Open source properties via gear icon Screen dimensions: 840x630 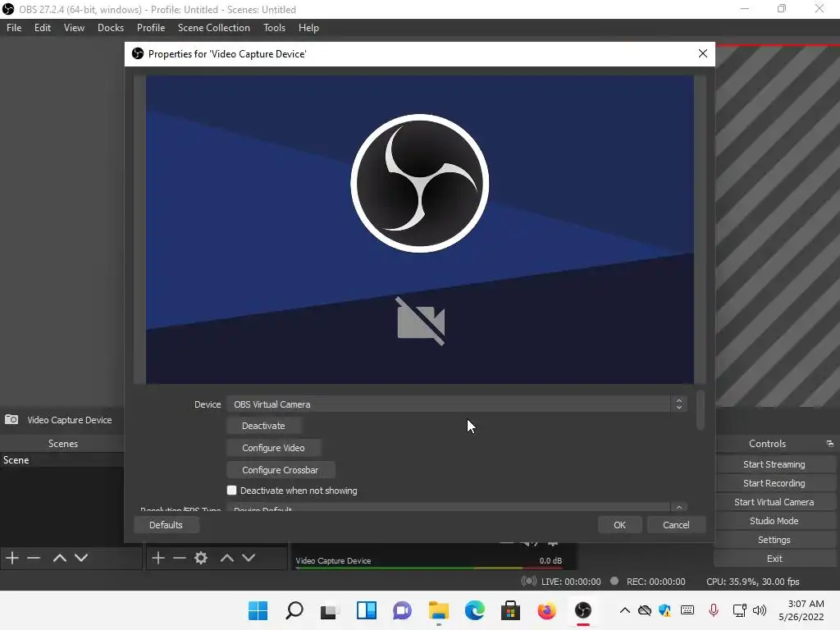coord(201,558)
